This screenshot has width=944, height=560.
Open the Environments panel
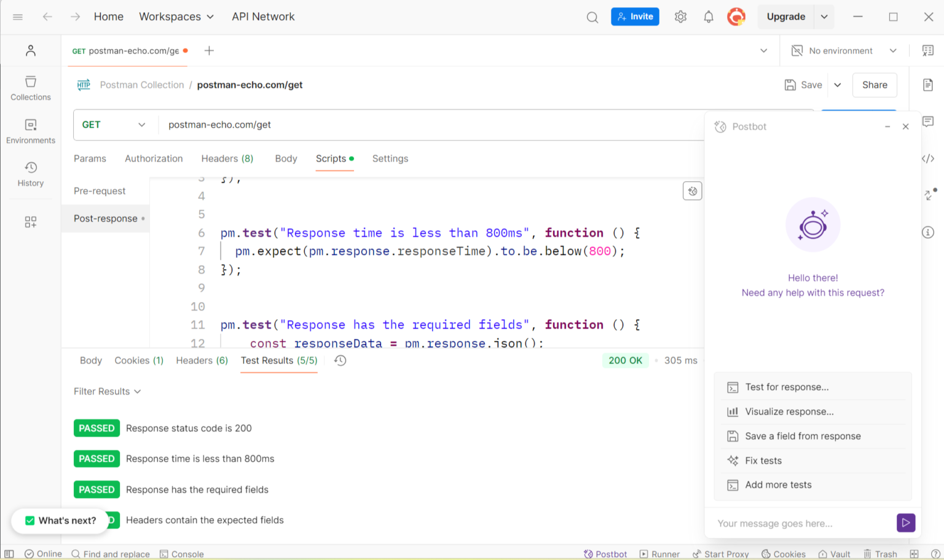[30, 131]
